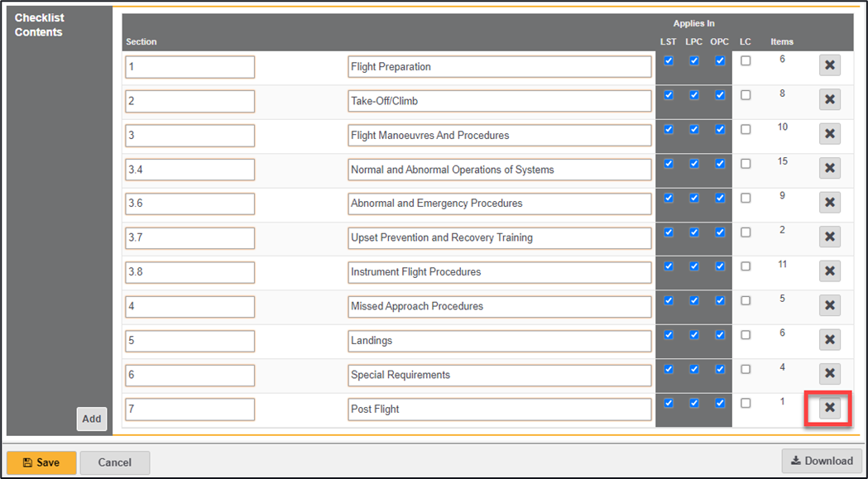Viewport: 868px width, 479px height.
Task: Uncheck OPC for Post Flight
Action: [x=720, y=404]
